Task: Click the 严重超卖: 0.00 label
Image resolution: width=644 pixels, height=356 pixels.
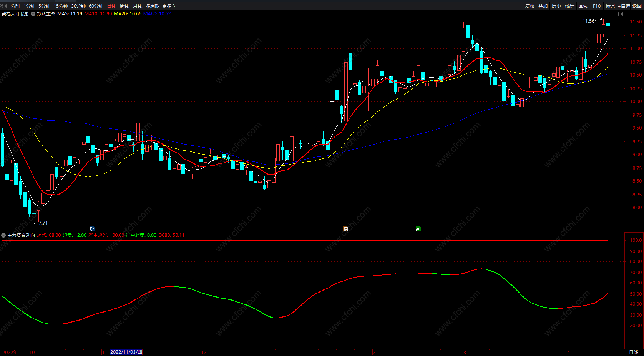Action: coord(141,235)
